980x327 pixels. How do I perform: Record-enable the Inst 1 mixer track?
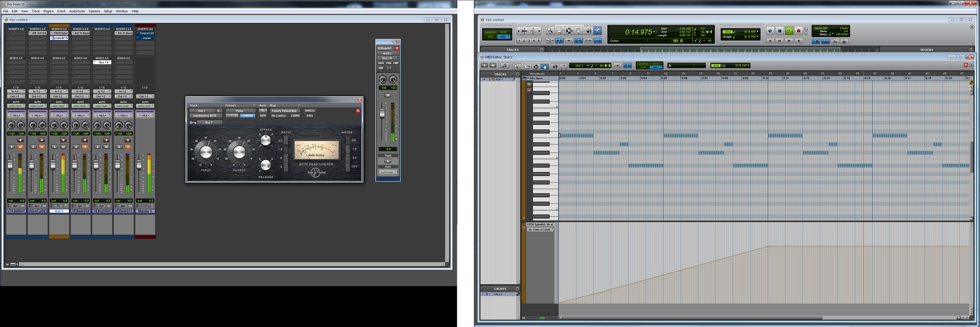tap(63, 140)
